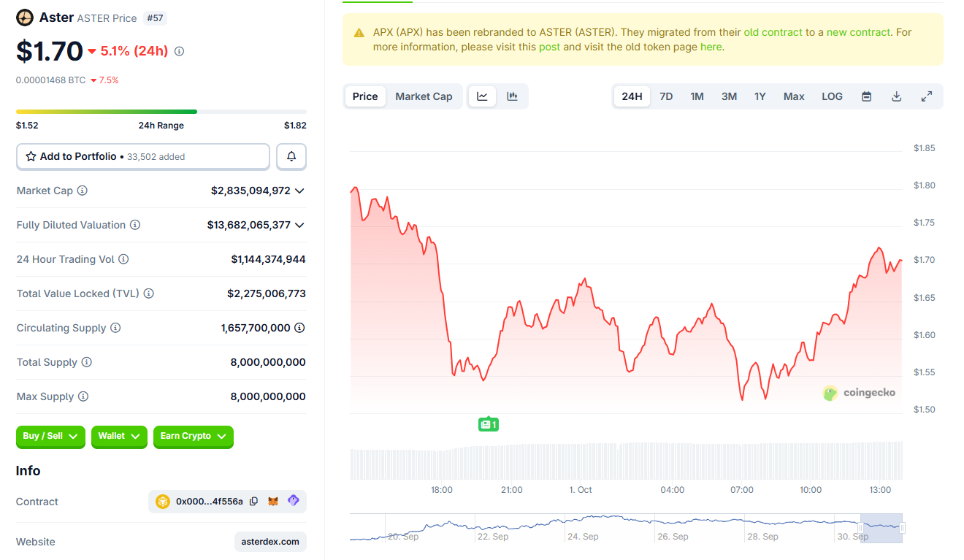Download the chart data
The height and width of the screenshot is (560, 964).
(x=896, y=96)
